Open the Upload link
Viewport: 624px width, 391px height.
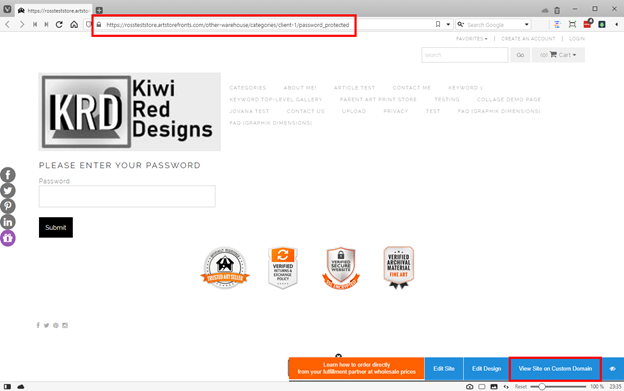point(354,111)
